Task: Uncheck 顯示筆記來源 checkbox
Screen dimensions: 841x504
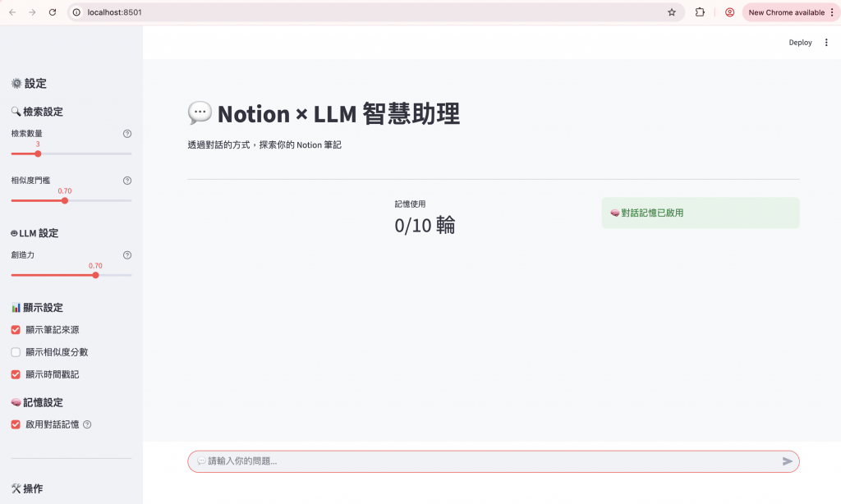Action: pos(16,330)
